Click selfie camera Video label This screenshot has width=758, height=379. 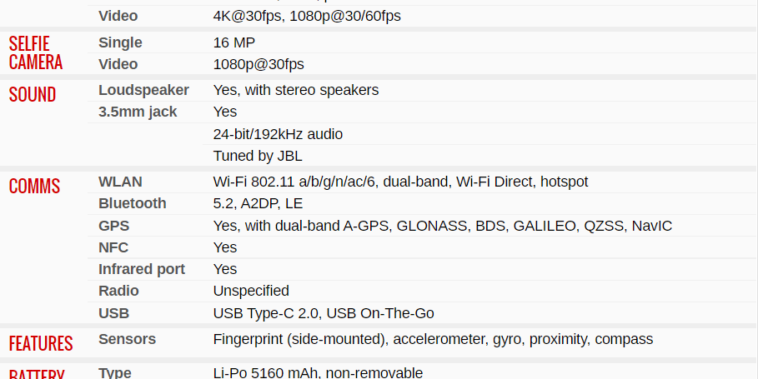pos(118,64)
